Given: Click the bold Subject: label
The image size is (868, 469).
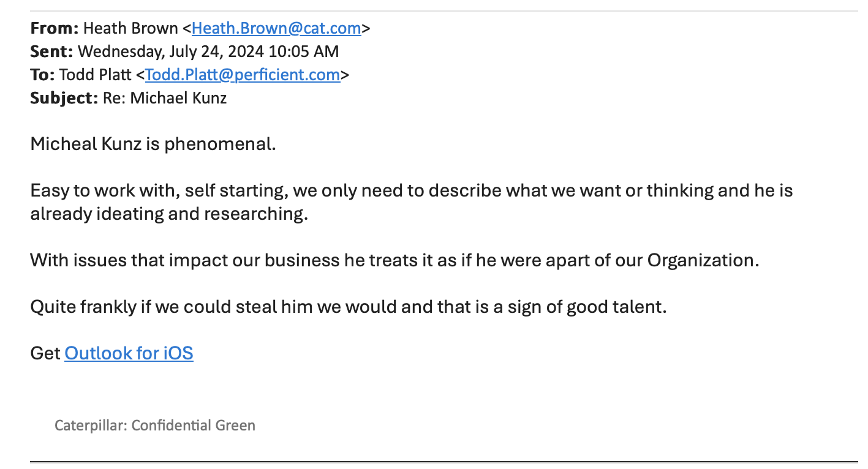Looking at the screenshot, I should coord(64,98).
